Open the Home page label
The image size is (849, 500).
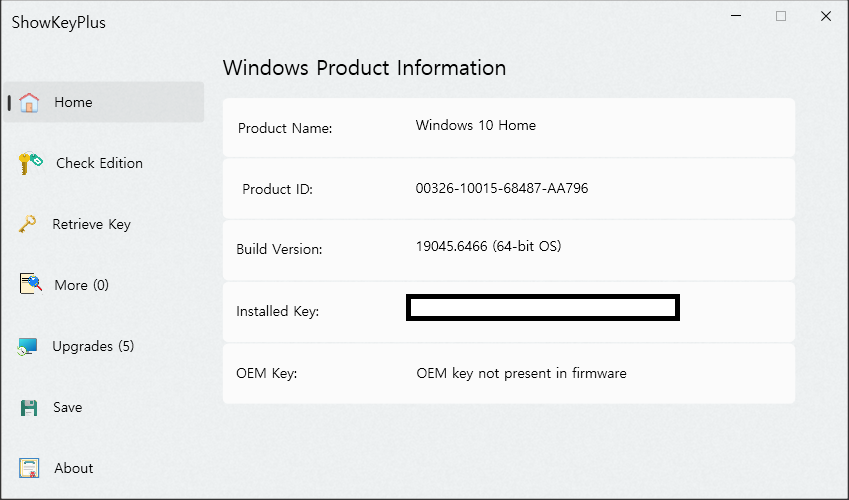point(73,102)
